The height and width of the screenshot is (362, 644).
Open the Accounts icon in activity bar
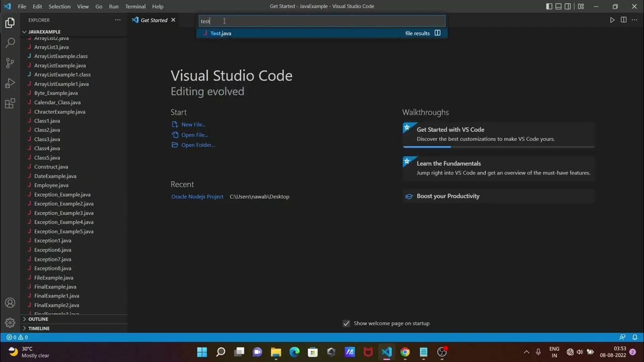tap(10, 303)
